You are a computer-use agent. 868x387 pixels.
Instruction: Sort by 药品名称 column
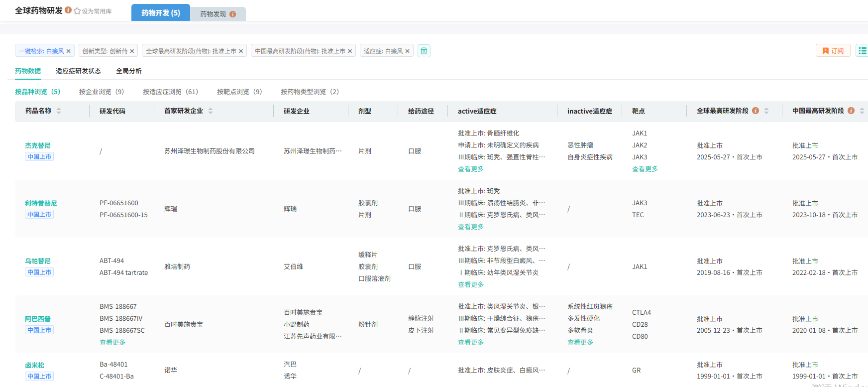(x=59, y=111)
